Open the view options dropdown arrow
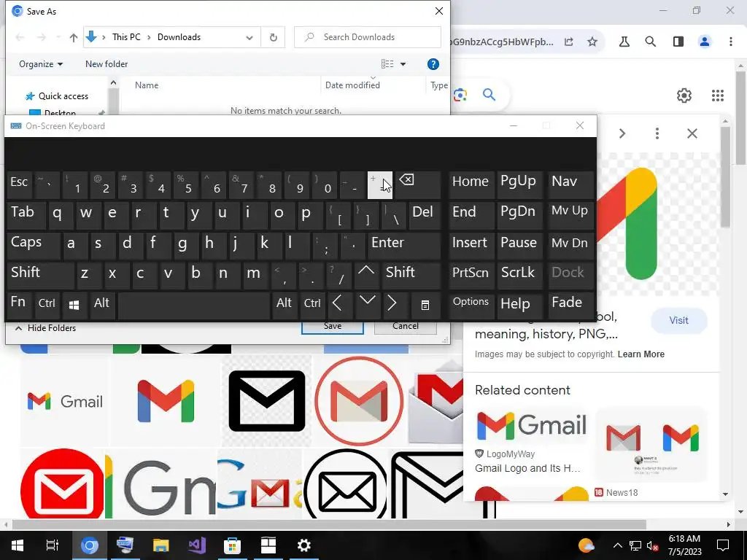Screen dimensions: 747x560 (403, 64)
